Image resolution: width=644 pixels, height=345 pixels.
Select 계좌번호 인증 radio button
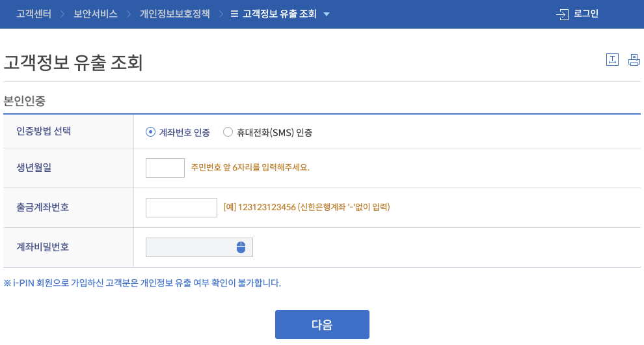pyautogui.click(x=150, y=132)
